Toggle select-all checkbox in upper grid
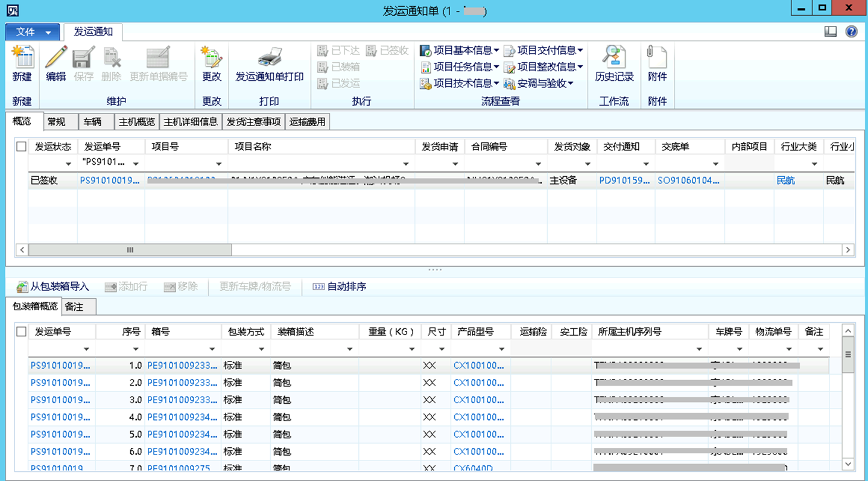Viewport: 868px width, 481px height. tap(22, 147)
